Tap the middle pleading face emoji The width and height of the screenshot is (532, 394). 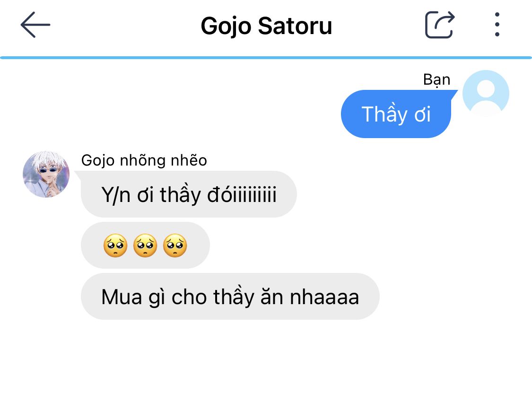pos(145,245)
